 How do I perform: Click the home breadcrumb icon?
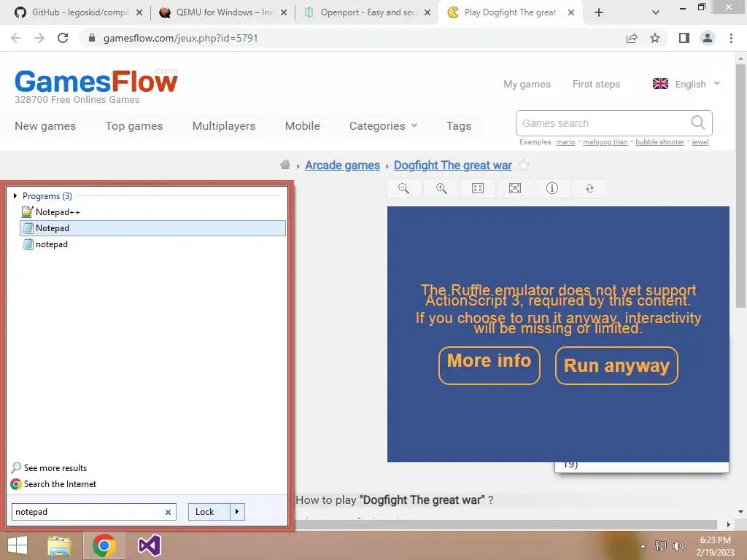point(285,165)
